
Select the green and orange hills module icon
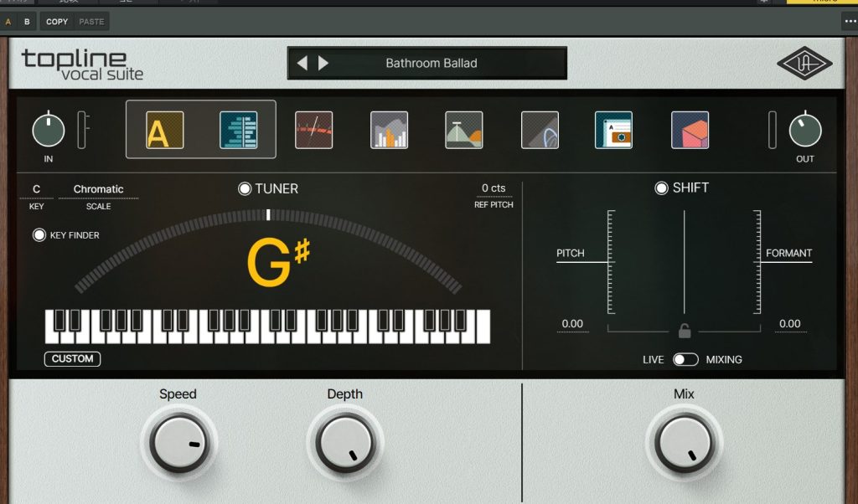click(x=463, y=130)
